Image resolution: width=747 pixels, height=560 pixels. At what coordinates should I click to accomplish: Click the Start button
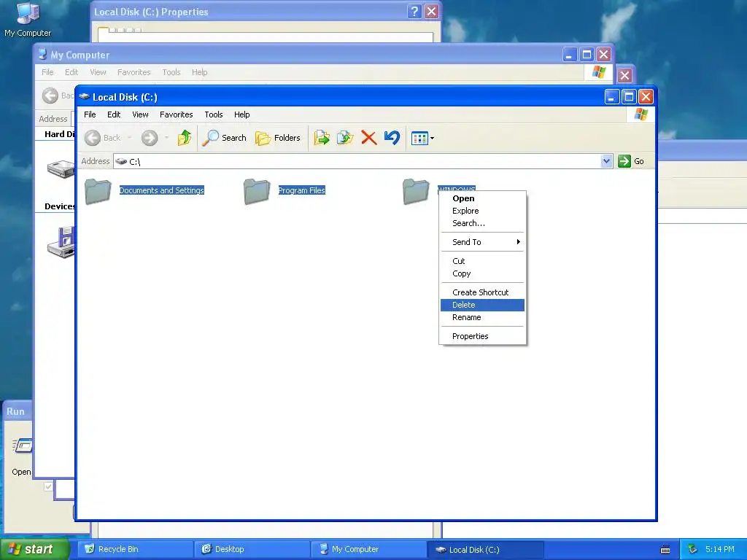(x=34, y=549)
